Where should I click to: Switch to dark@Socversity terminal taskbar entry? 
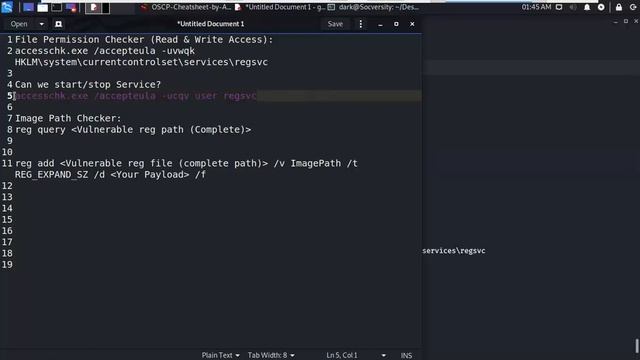373,7
